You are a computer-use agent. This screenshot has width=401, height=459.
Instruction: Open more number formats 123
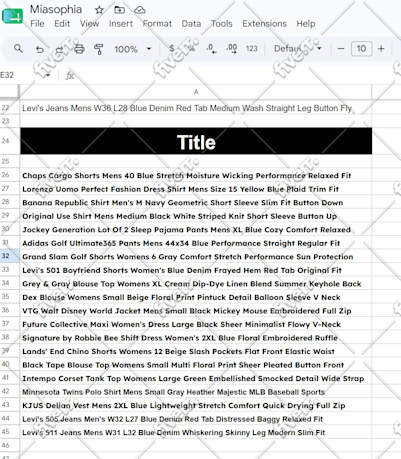pyautogui.click(x=252, y=49)
